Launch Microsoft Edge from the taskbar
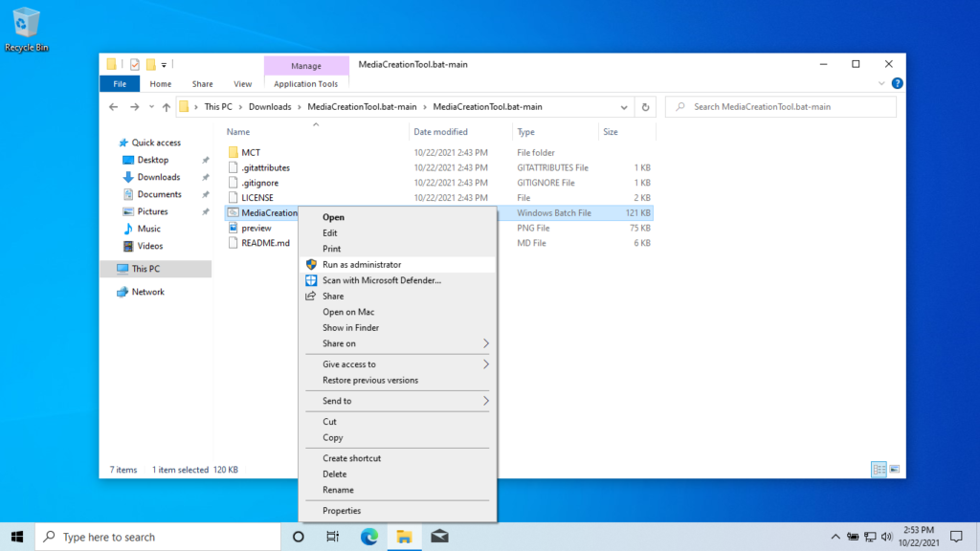Image resolution: width=980 pixels, height=551 pixels. click(x=368, y=537)
